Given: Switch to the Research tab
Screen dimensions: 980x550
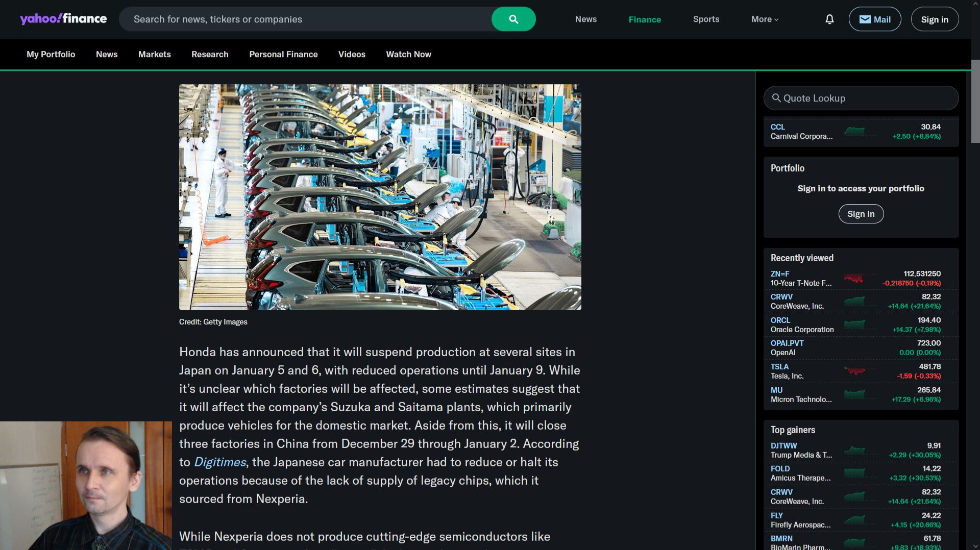Looking at the screenshot, I should pyautogui.click(x=210, y=54).
